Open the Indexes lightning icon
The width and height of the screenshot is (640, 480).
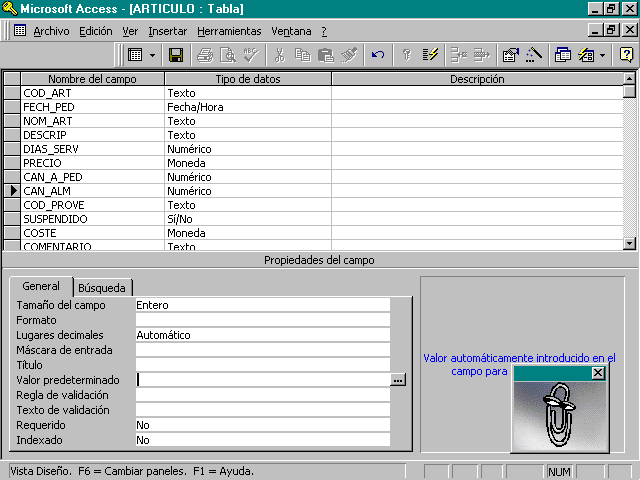tap(430, 55)
